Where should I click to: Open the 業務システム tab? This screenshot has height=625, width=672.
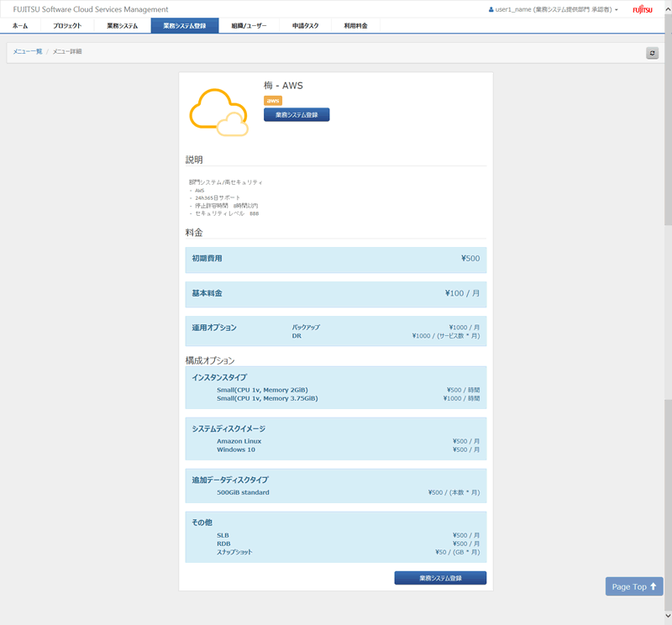point(123,26)
